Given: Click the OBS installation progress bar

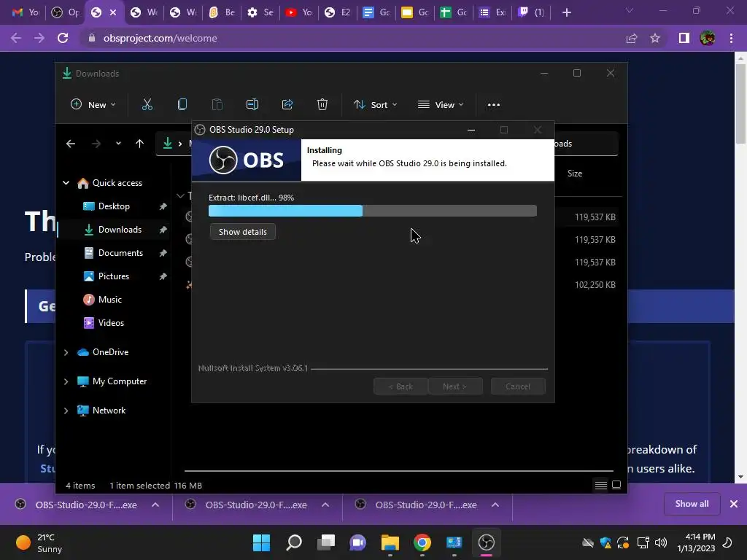Looking at the screenshot, I should [373, 211].
